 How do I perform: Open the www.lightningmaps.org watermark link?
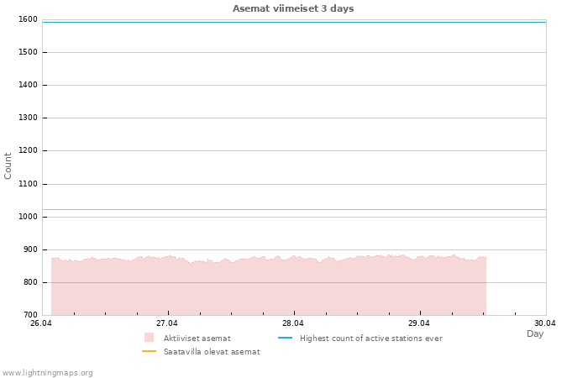pos(47,372)
